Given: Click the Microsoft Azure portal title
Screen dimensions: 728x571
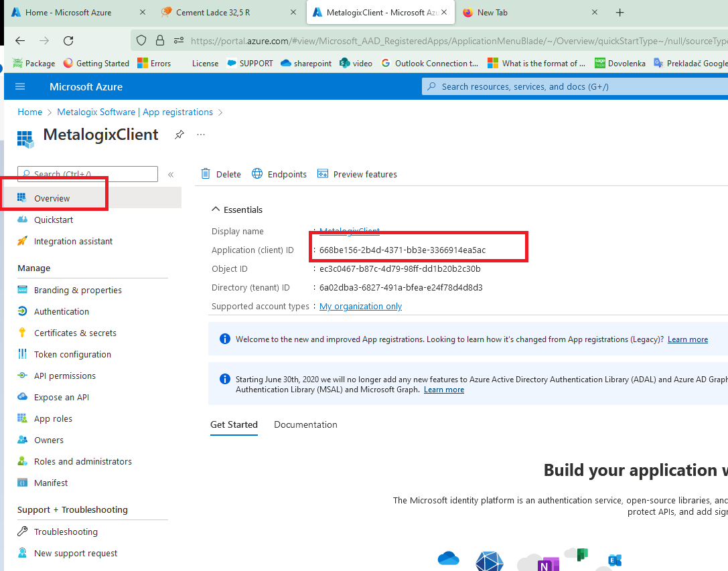Looking at the screenshot, I should coord(86,87).
